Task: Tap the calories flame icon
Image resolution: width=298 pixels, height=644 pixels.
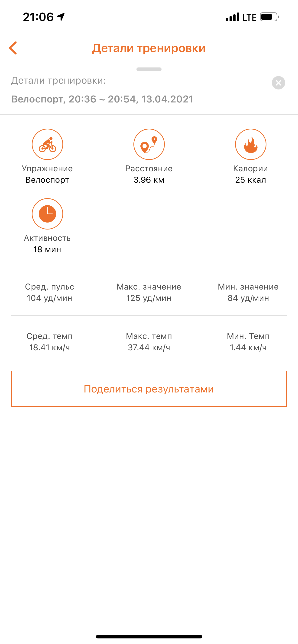Action: [250, 144]
